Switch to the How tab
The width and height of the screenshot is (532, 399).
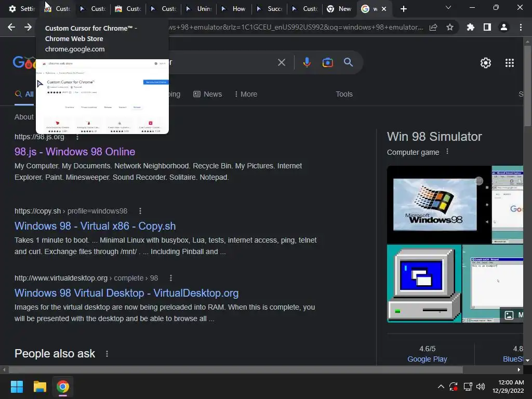pos(233,9)
